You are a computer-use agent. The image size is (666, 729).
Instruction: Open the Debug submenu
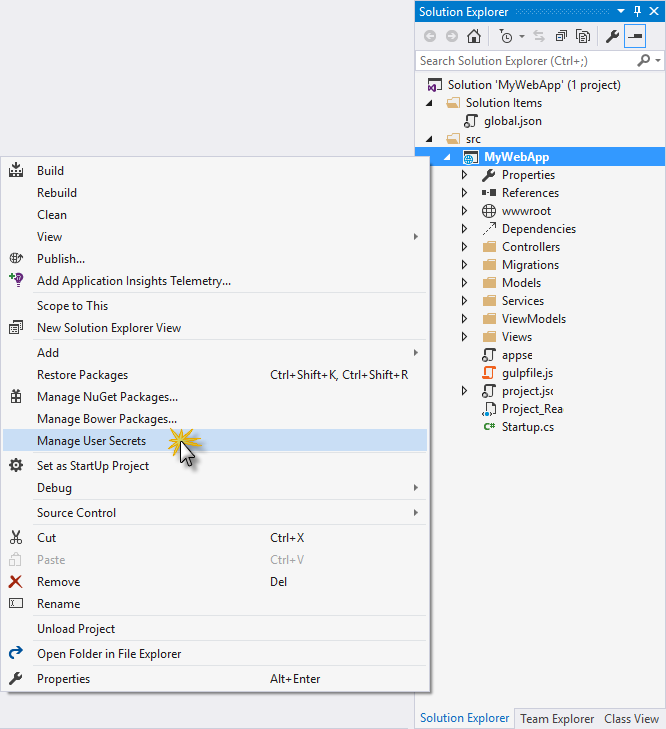214,488
